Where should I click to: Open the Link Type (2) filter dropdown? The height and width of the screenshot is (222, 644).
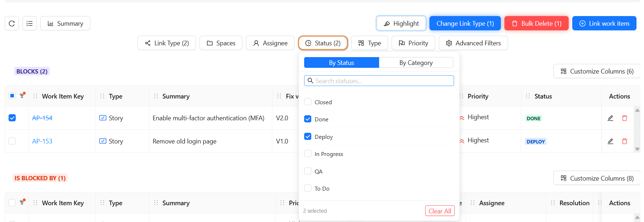167,43
